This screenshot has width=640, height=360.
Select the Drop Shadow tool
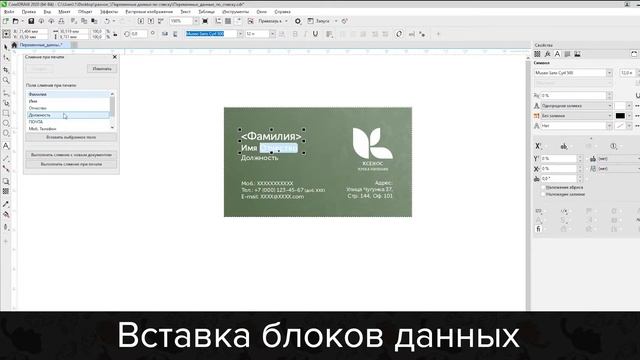pos(6,181)
